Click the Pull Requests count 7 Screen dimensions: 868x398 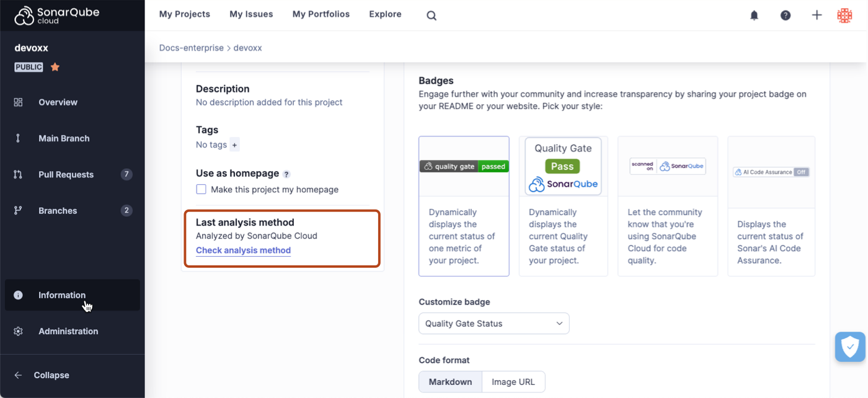[126, 174]
